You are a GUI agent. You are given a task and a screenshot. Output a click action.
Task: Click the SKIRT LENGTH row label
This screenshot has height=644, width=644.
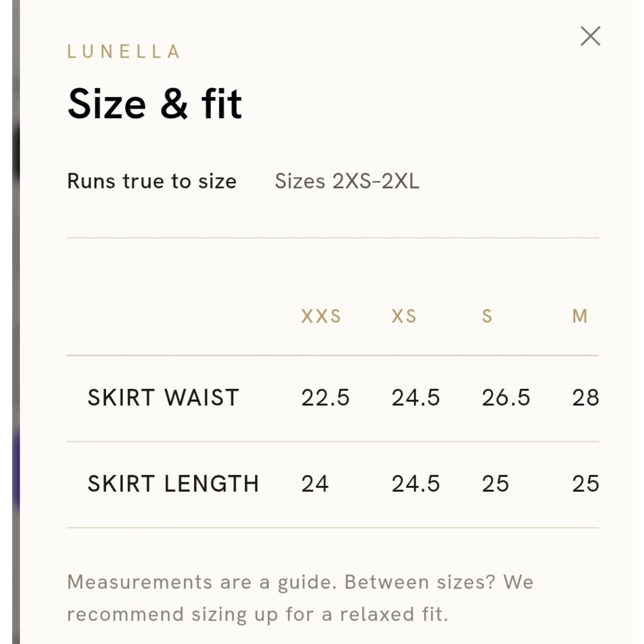(x=173, y=484)
